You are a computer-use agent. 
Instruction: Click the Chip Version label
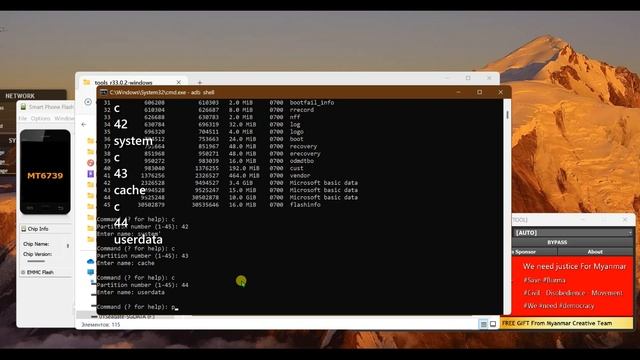[x=38, y=254]
